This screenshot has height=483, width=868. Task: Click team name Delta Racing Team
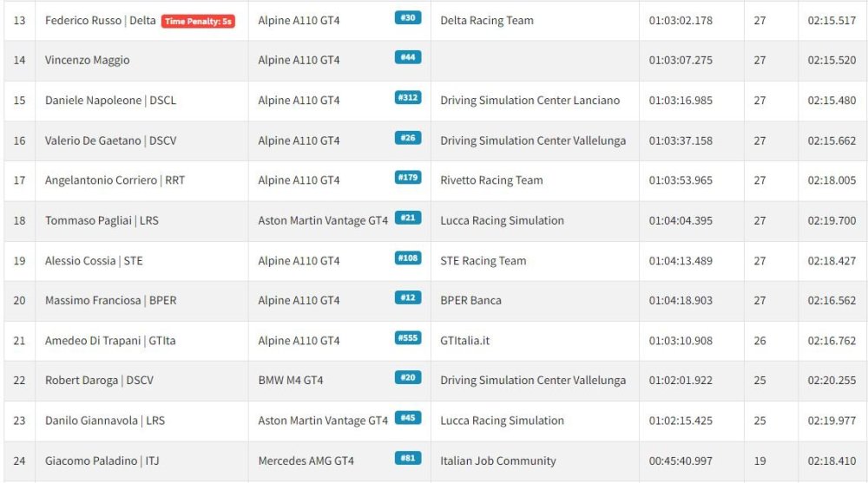(x=487, y=21)
